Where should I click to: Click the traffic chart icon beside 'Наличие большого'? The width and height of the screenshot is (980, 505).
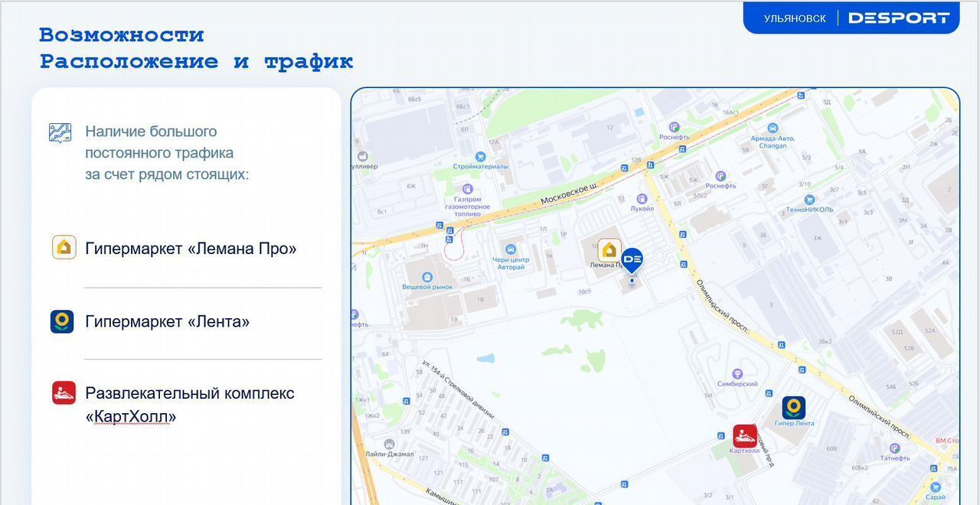[x=60, y=132]
